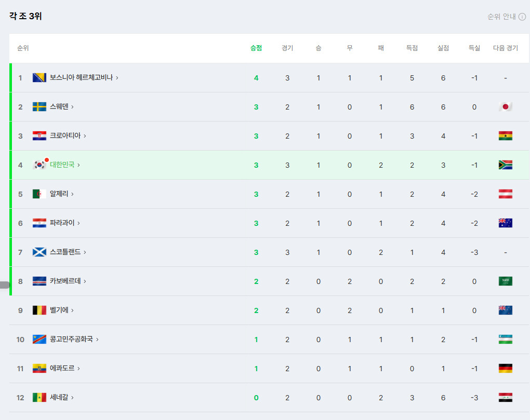Click the South Africa flag in 대한민국 row
Screen dimensions: 530x420
506,165
